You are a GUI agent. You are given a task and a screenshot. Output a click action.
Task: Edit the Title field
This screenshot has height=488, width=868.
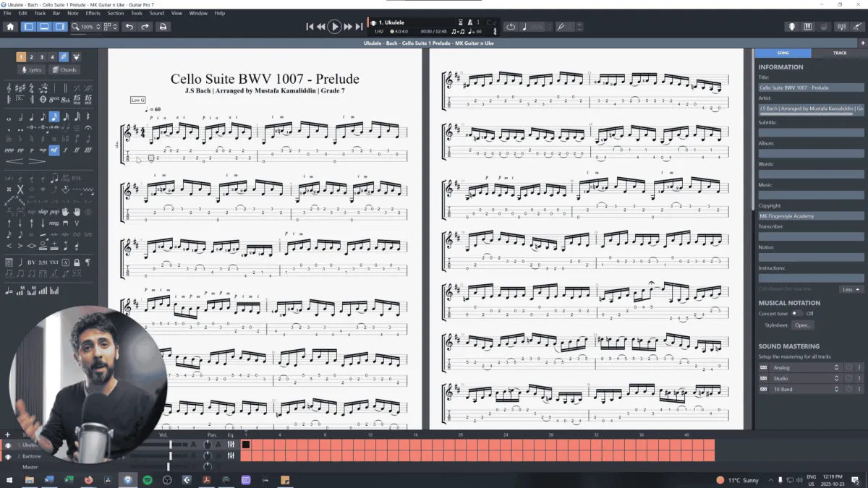tap(811, 87)
